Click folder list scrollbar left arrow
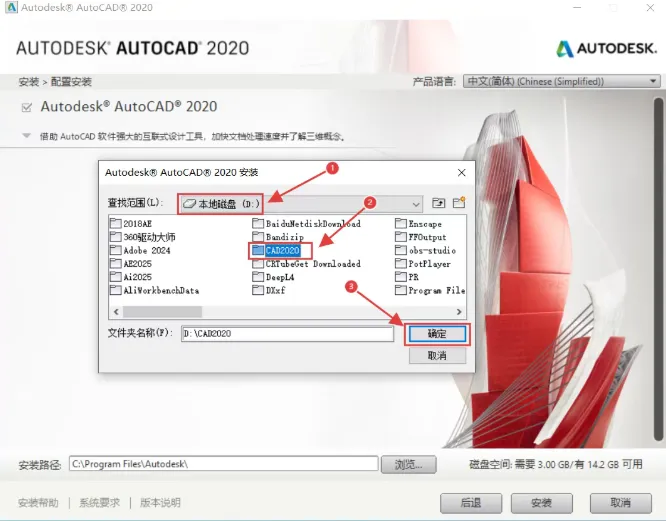The height and width of the screenshot is (521, 666). (116, 312)
